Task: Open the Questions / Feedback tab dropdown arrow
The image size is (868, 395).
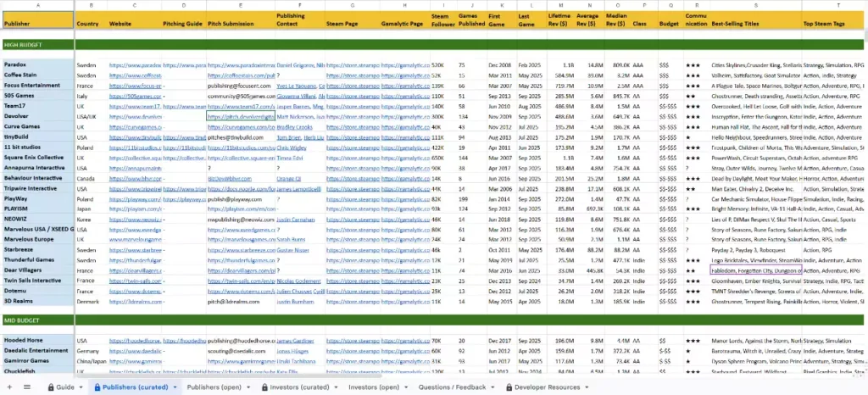Action: click(x=493, y=387)
